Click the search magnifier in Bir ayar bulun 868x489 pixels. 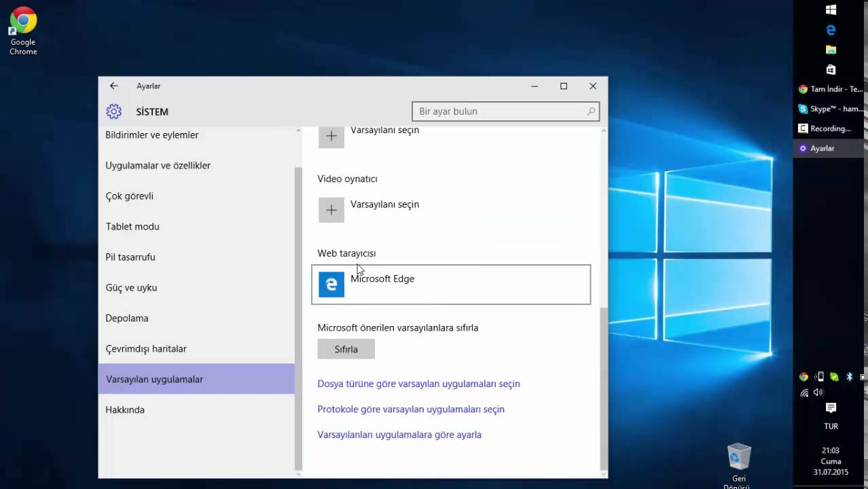tap(591, 111)
